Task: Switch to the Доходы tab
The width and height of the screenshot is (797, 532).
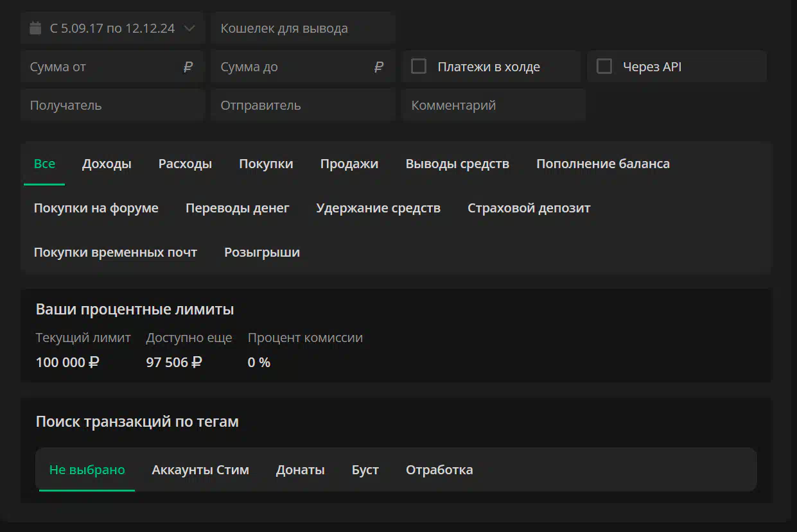Action: click(107, 164)
